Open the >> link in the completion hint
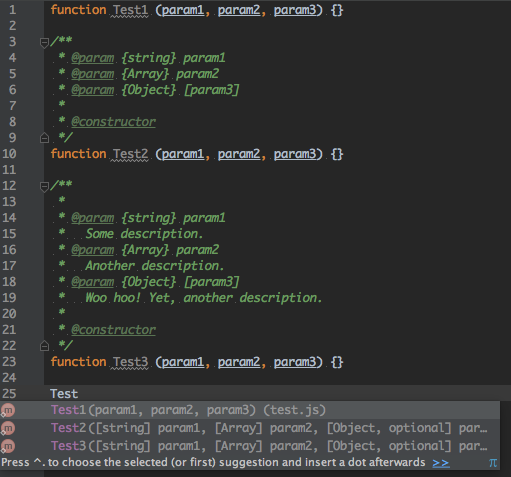Screen dimensions: 511x477 point(441,463)
